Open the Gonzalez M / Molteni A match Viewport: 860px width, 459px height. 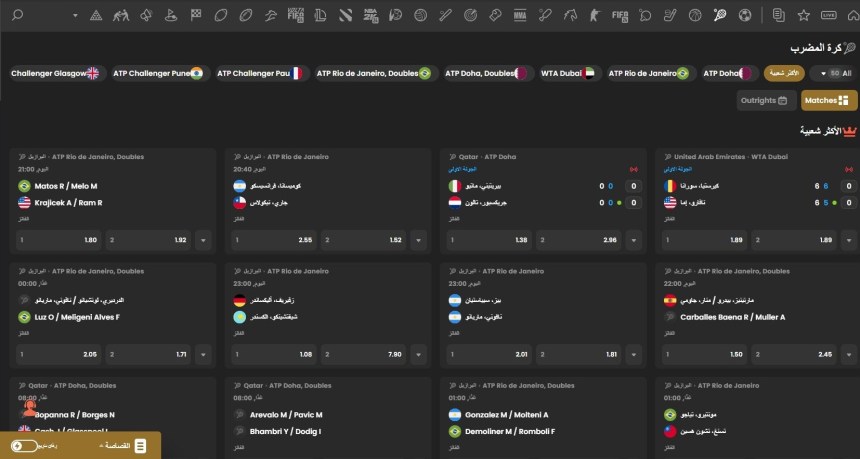507,415
